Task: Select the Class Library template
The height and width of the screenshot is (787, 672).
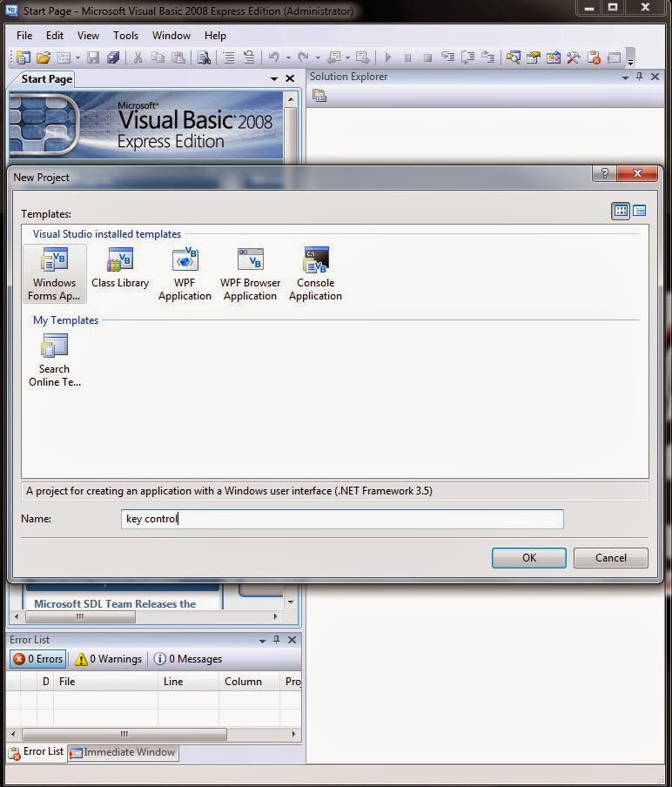Action: point(120,268)
